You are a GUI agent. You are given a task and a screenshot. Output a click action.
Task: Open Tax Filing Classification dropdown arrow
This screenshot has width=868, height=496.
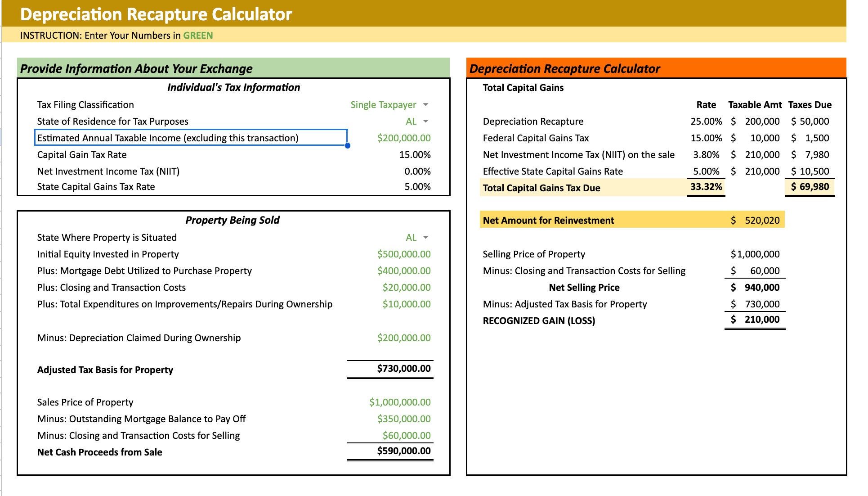[x=425, y=105]
